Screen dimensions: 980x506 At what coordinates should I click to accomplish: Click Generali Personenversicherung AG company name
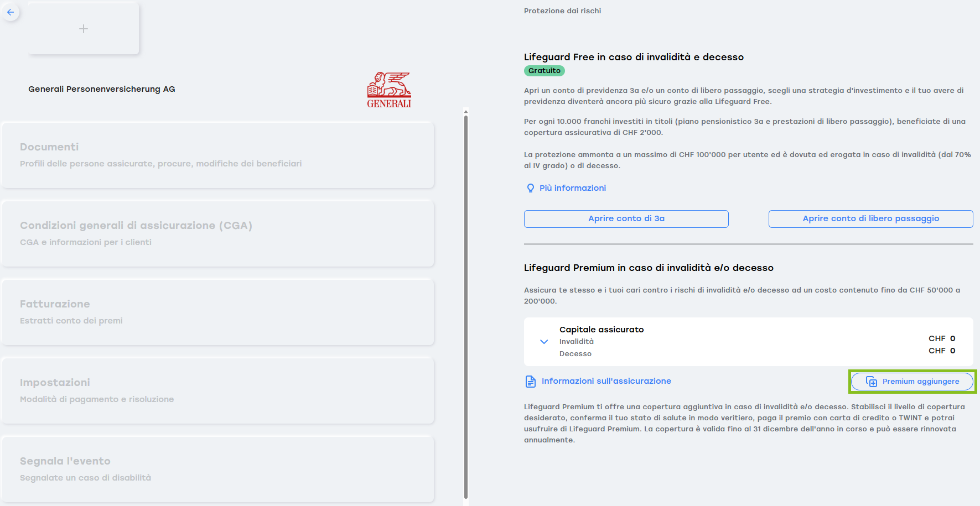click(x=102, y=89)
